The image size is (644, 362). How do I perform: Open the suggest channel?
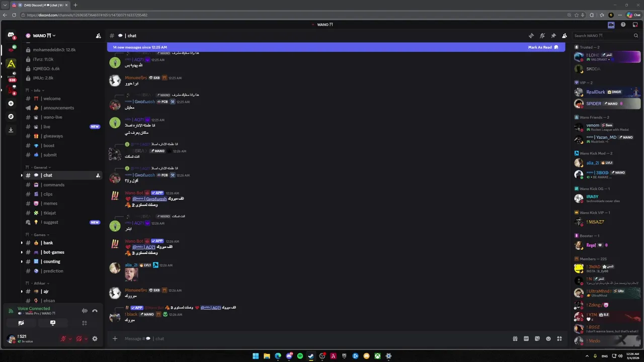pyautogui.click(x=62, y=222)
